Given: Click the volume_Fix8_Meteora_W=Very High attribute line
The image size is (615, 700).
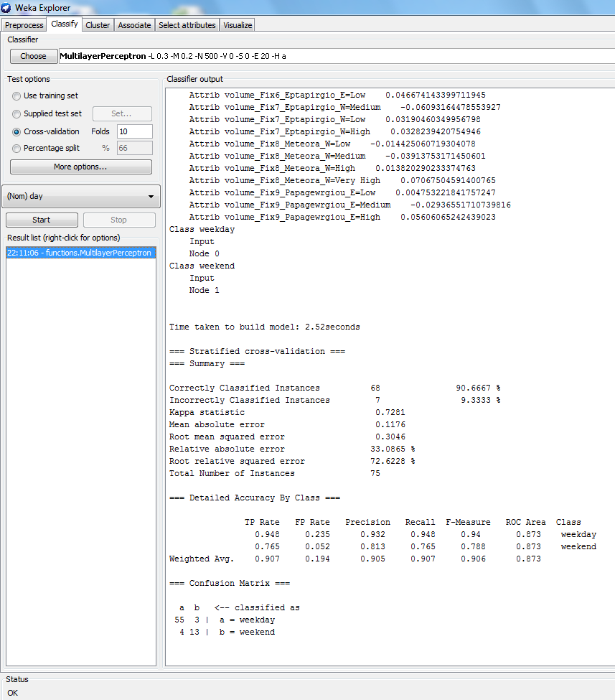Looking at the screenshot, I should (x=342, y=180).
